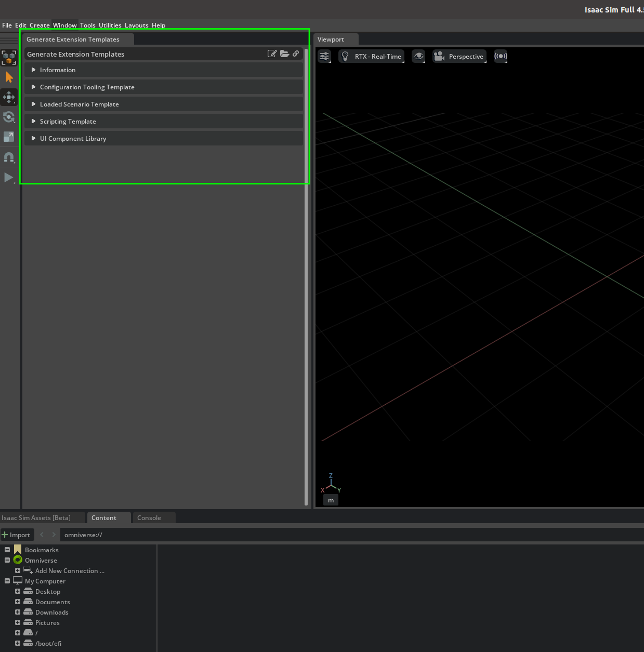Image resolution: width=644 pixels, height=652 pixels.
Task: Open the Window menu
Action: point(65,25)
